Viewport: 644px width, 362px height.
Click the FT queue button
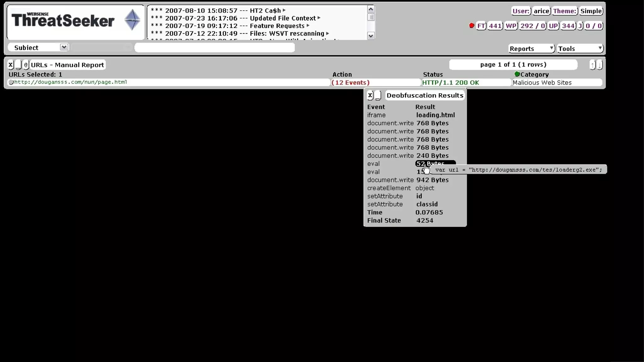coord(481,26)
